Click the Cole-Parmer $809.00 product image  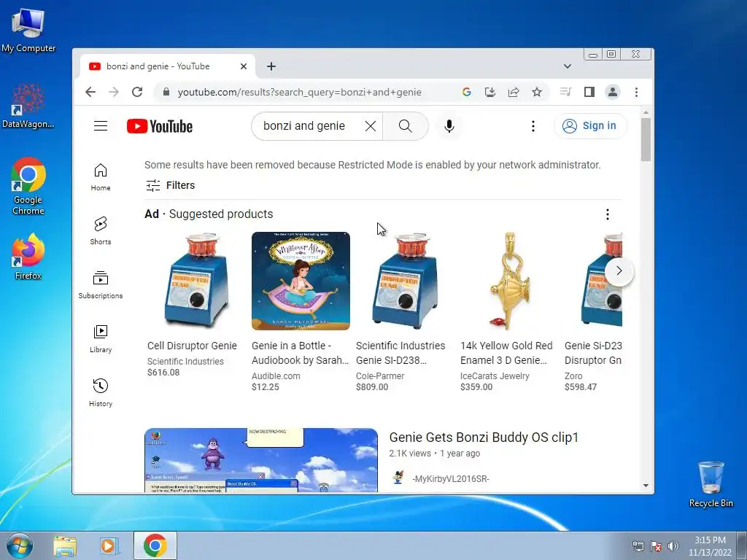pyautogui.click(x=405, y=281)
